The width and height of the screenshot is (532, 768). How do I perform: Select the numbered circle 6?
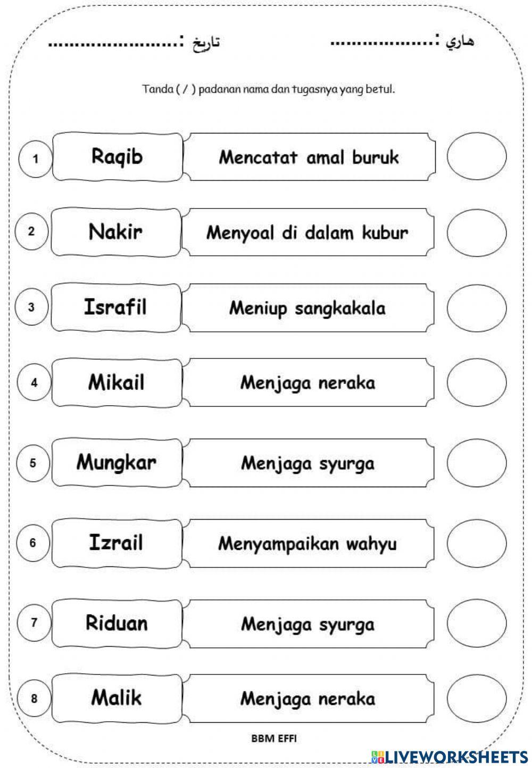[x=32, y=543]
